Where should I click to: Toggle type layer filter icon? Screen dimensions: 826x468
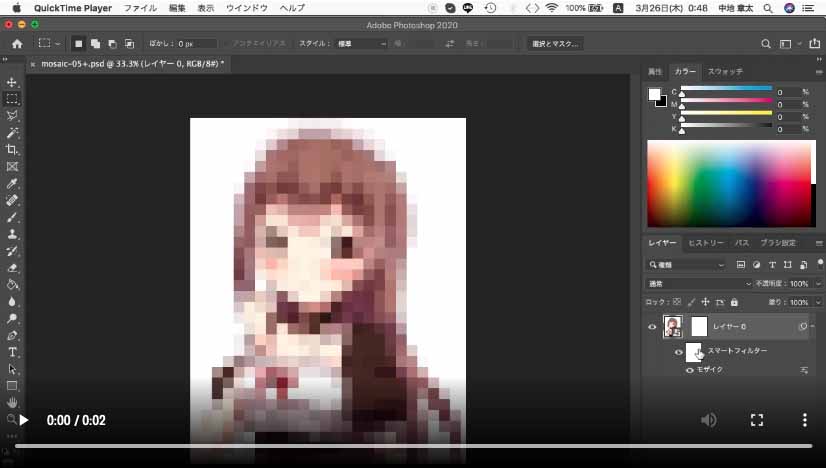point(772,265)
